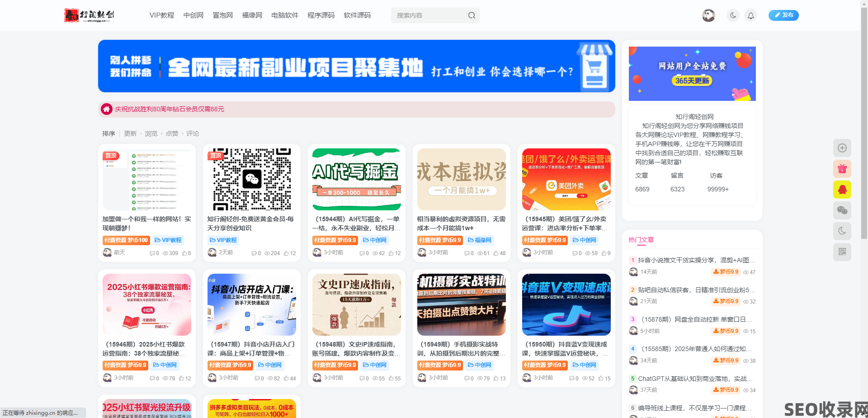Open hot article 抖音小说推文干货实操分享
Screen dimensions: 868x418
[x=696, y=260]
